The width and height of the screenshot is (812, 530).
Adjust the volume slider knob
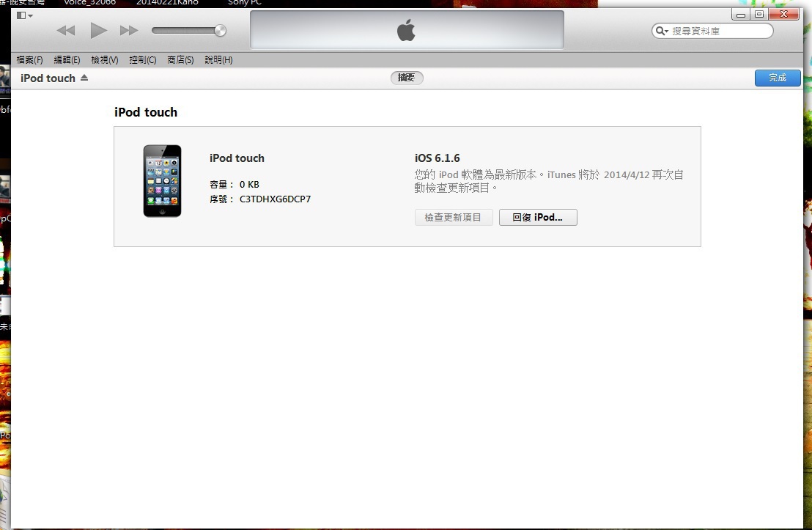point(220,31)
